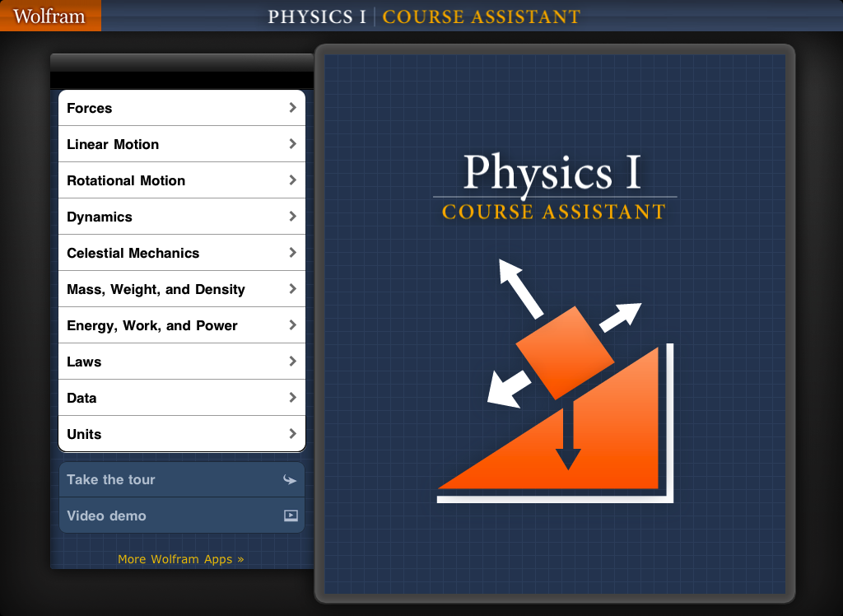Open Energy, Work, and Power
The width and height of the screenshot is (843, 616).
pos(152,325)
